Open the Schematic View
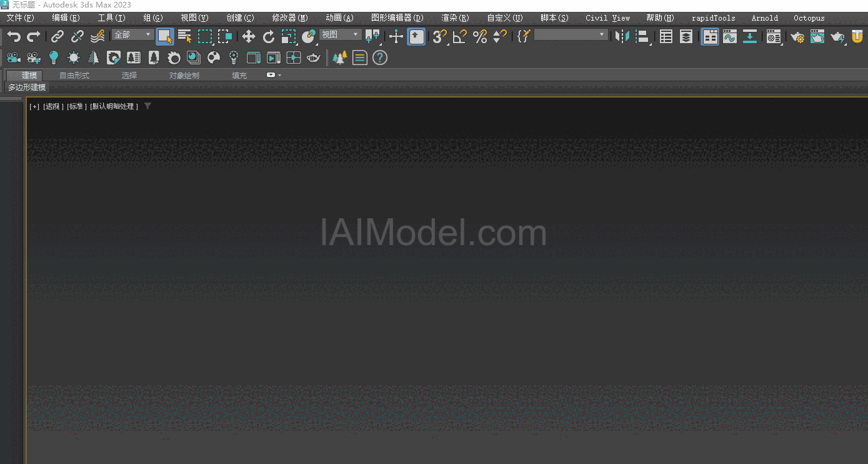 [750, 36]
